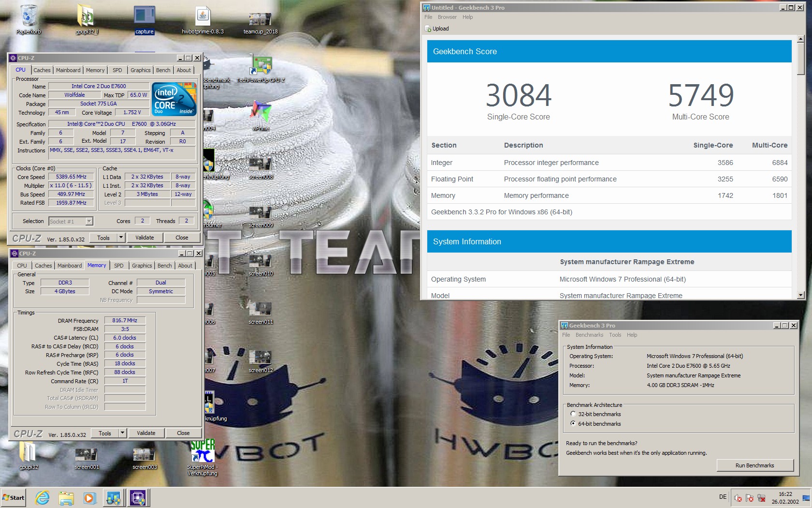Click the scrollbar up arrow in Geekbench

pos(801,39)
